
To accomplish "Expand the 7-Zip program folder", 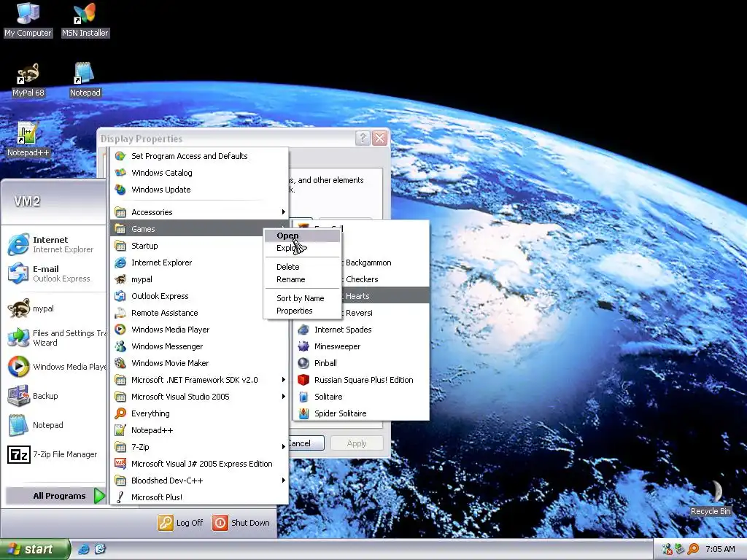I will click(199, 447).
